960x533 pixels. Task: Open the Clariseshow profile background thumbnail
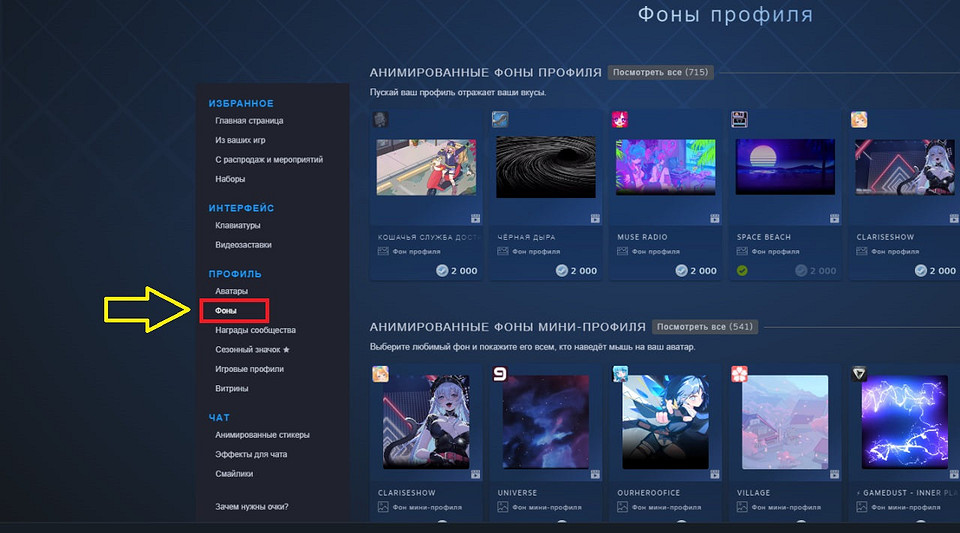click(x=905, y=167)
